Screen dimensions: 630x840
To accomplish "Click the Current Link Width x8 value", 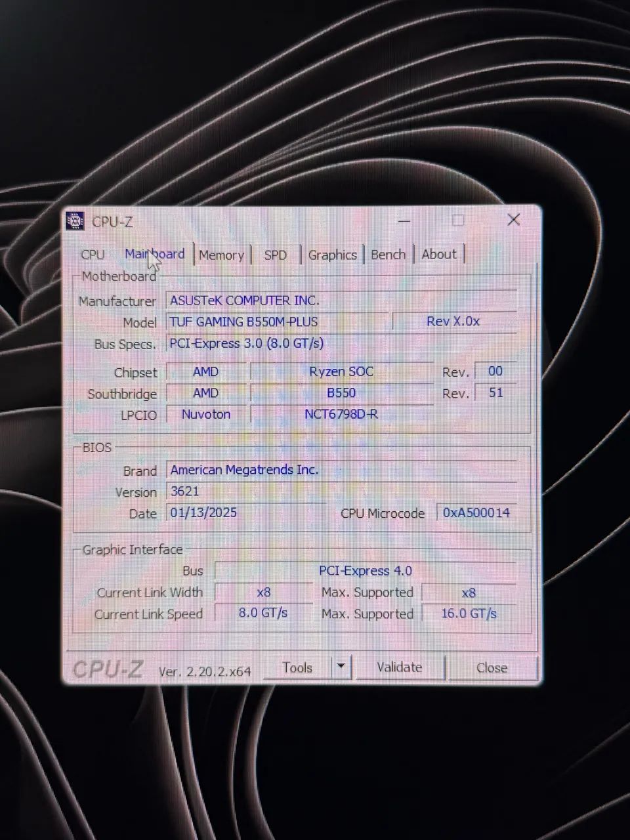I will tap(264, 593).
